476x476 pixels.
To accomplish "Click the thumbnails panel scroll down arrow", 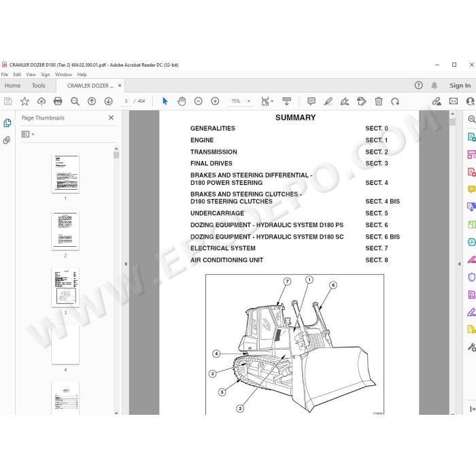I will pos(116,413).
